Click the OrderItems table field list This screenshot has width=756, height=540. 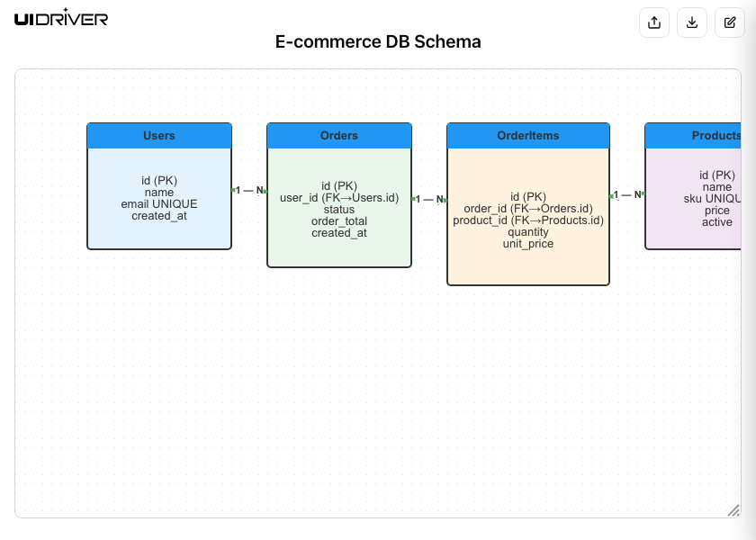coord(528,220)
